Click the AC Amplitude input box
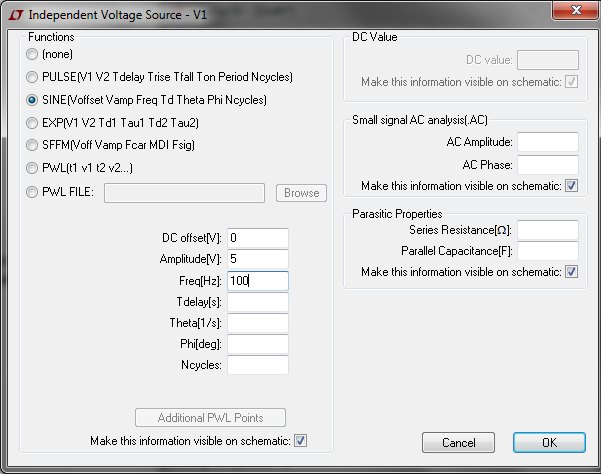Screen dimensions: 601x474 [548, 142]
